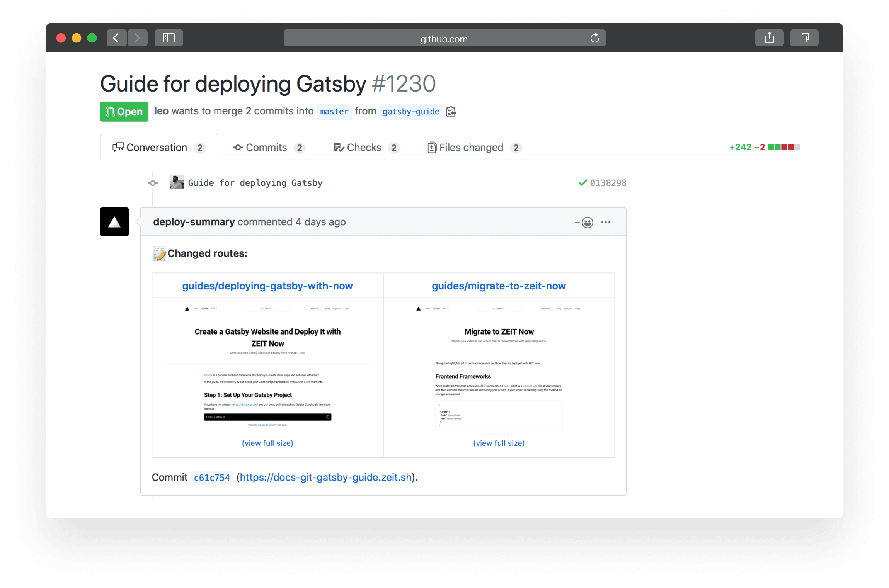
Task: Click leo's commit avatar
Action: pyautogui.click(x=176, y=182)
